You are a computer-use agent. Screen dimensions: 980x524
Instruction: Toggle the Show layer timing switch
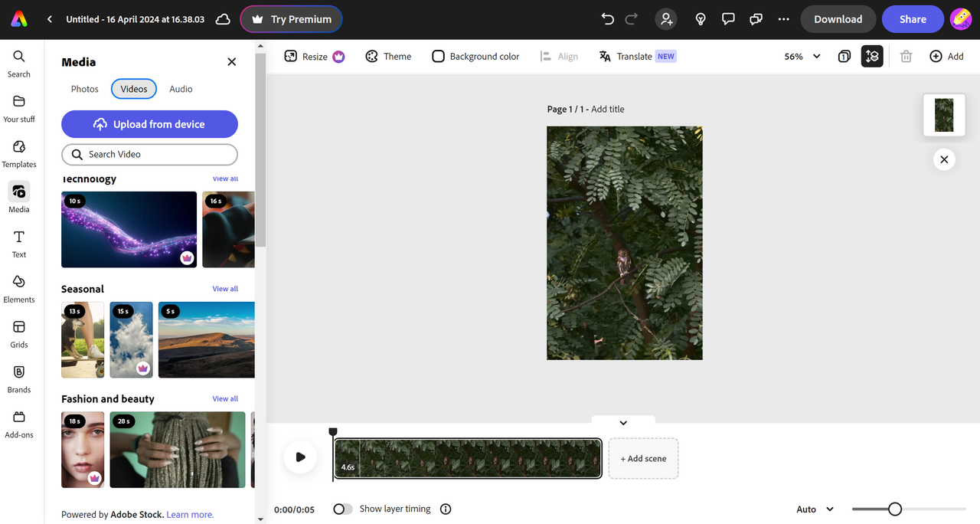[342, 509]
